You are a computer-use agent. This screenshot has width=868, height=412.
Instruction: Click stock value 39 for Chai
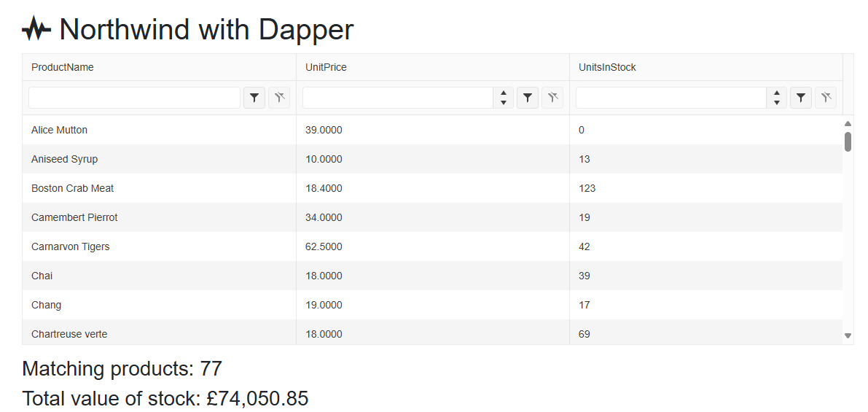706,276
